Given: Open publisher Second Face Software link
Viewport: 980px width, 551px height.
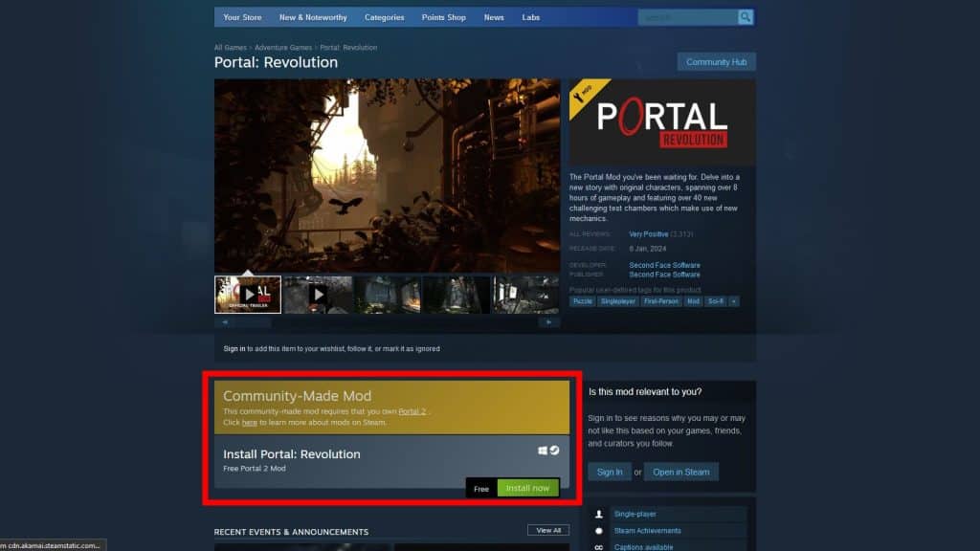Looking at the screenshot, I should pyautogui.click(x=664, y=275).
